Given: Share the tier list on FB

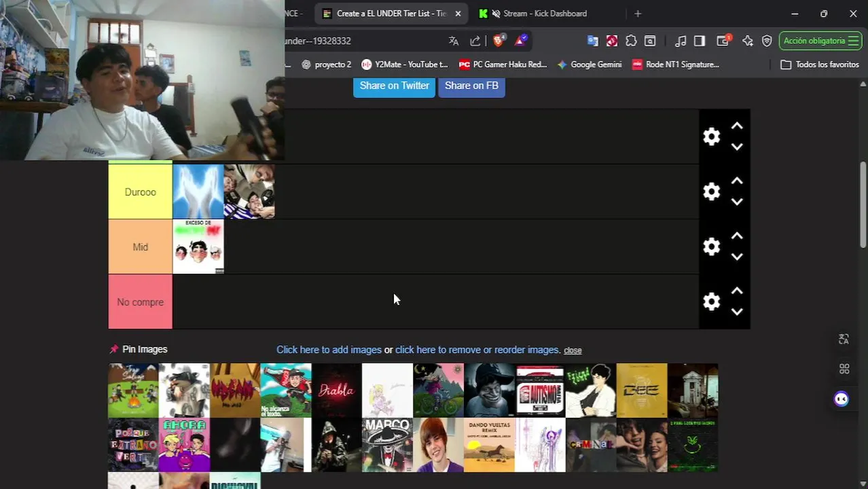Looking at the screenshot, I should tap(471, 86).
